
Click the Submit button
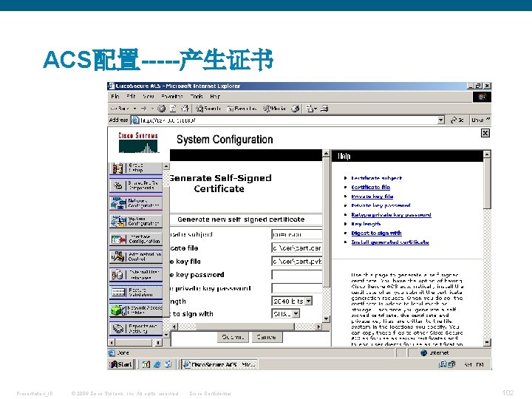tap(233, 337)
